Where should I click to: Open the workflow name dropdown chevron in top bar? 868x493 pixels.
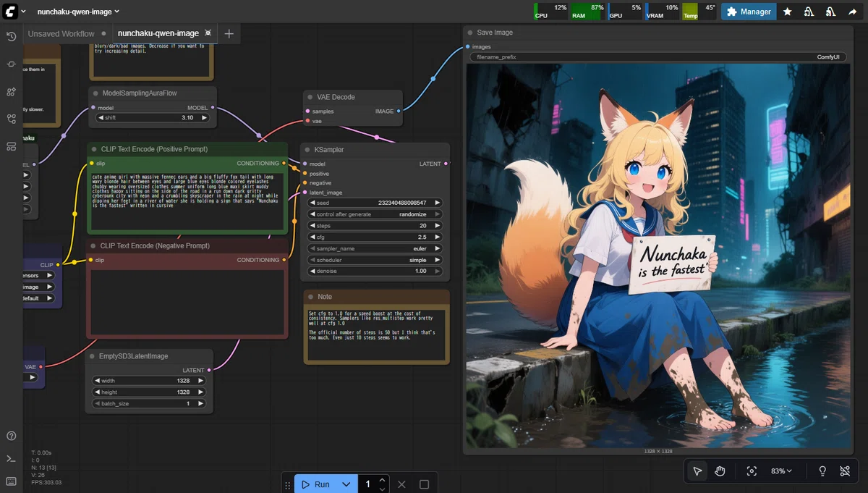117,12
